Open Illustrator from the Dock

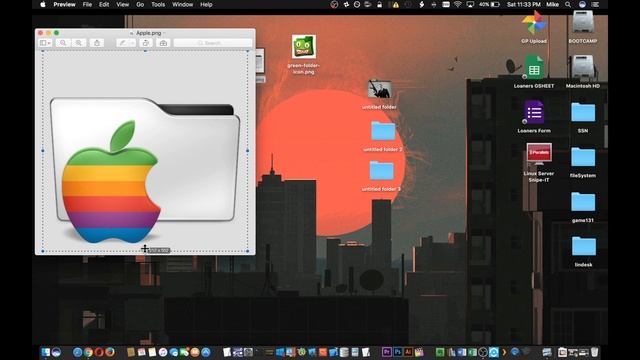coord(408,352)
